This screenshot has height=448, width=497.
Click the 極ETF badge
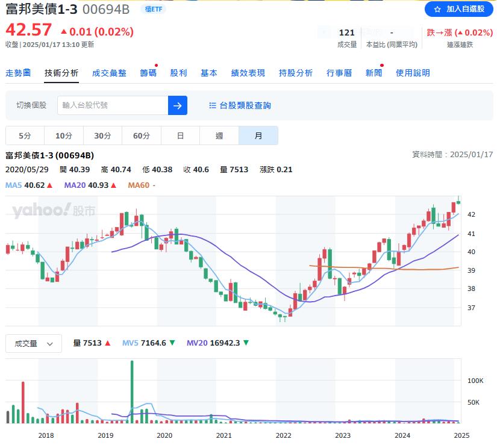[x=154, y=9]
